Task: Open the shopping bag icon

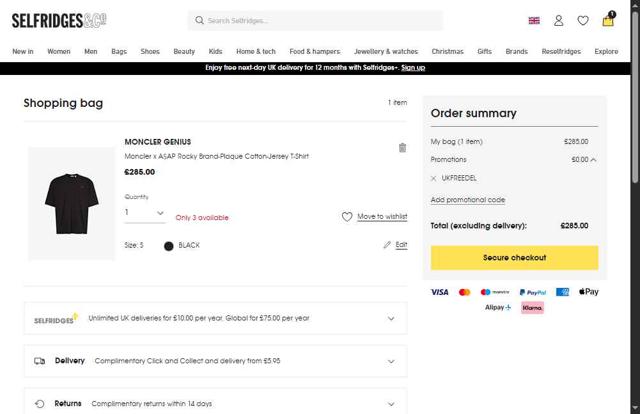Action: click(x=608, y=20)
